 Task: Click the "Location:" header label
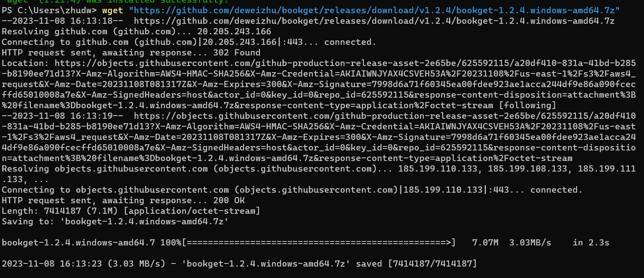click(x=26, y=63)
